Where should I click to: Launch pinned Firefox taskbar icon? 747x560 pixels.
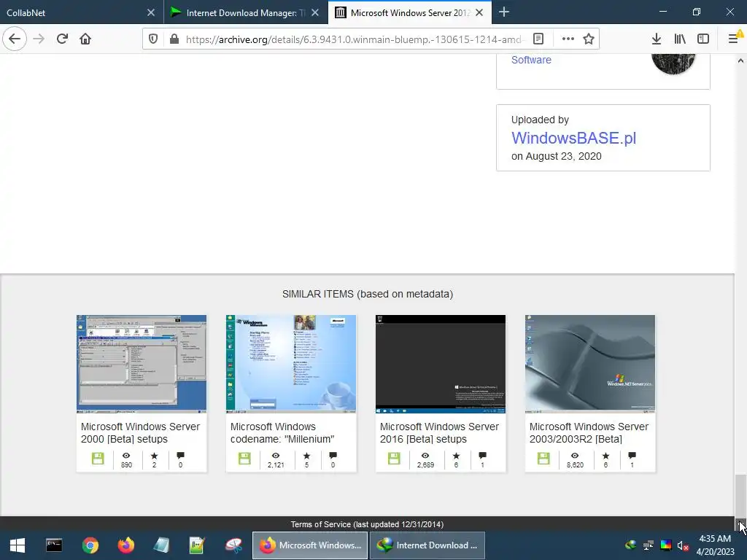(126, 545)
